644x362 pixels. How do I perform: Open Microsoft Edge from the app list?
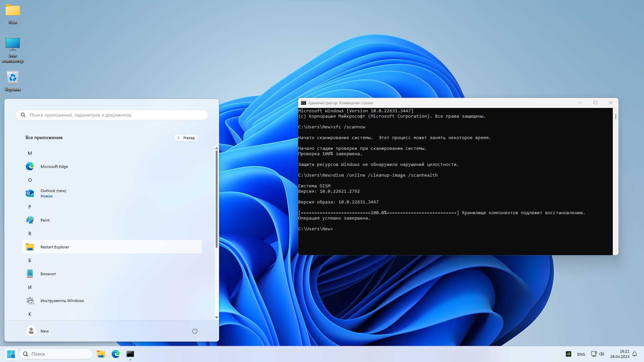click(x=54, y=167)
